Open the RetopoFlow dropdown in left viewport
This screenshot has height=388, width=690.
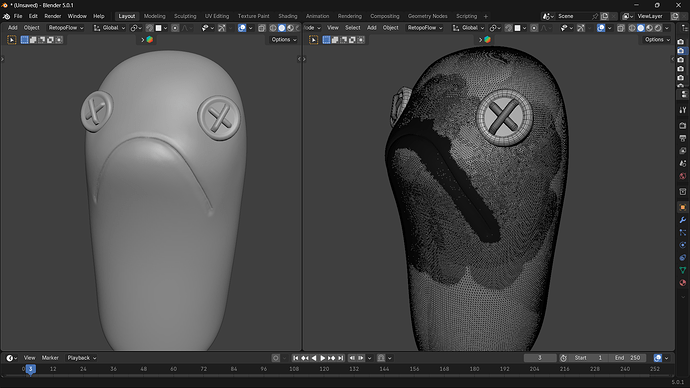tap(66, 28)
